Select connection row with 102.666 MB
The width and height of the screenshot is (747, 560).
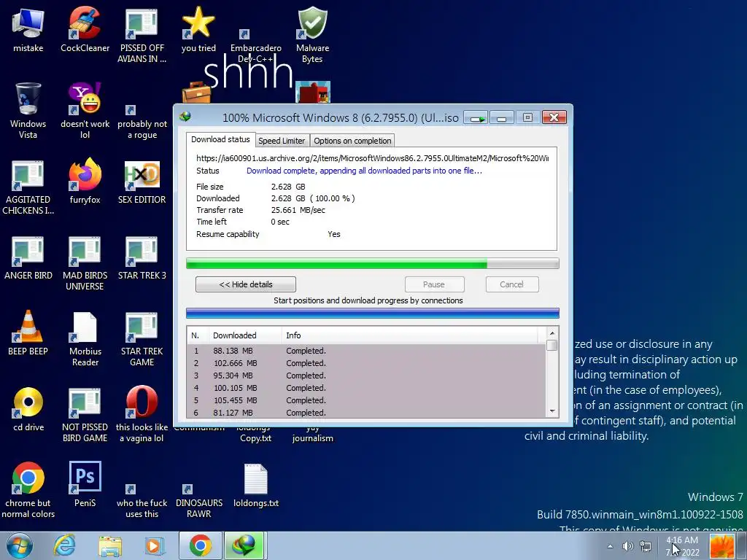click(366, 363)
